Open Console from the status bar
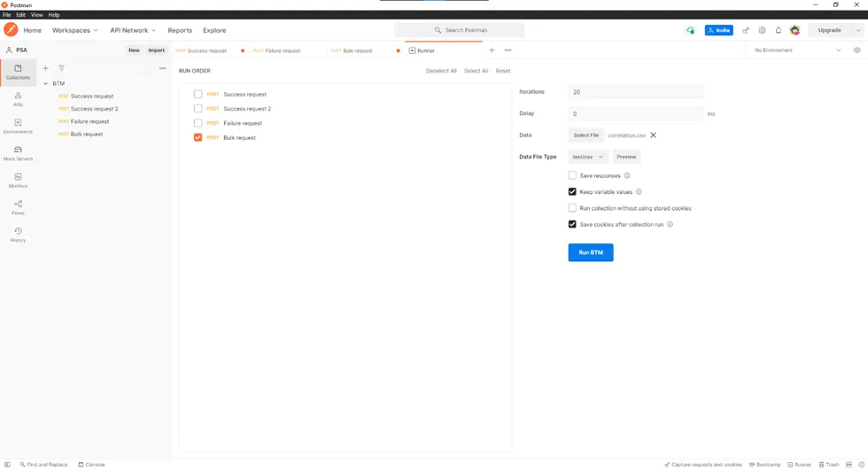 (91, 465)
